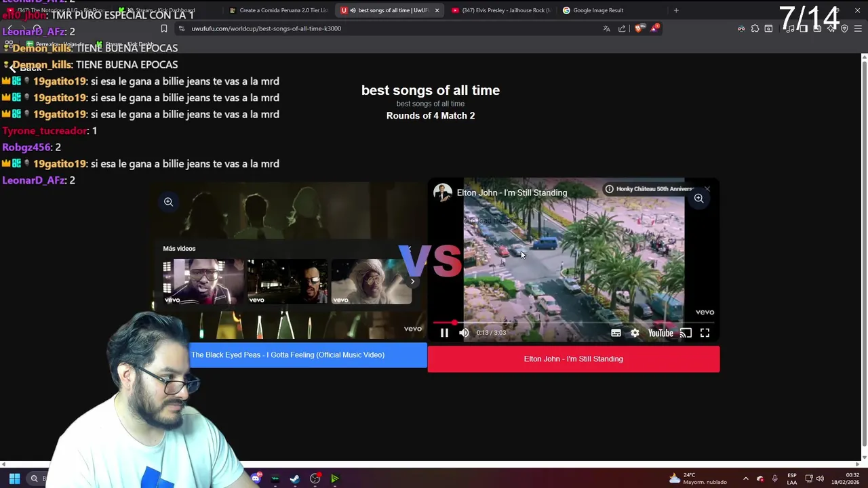The width and height of the screenshot is (868, 488).
Task: Switch to the Create a Comida Peruana Tier List tab
Action: (x=278, y=10)
